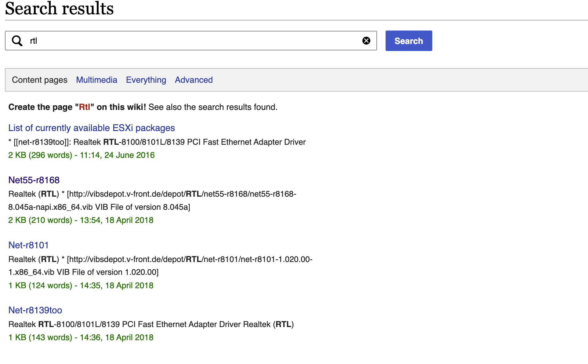The height and width of the screenshot is (364, 588).
Task: Open 'List of currently available ESXi packages'
Action: coord(92,128)
